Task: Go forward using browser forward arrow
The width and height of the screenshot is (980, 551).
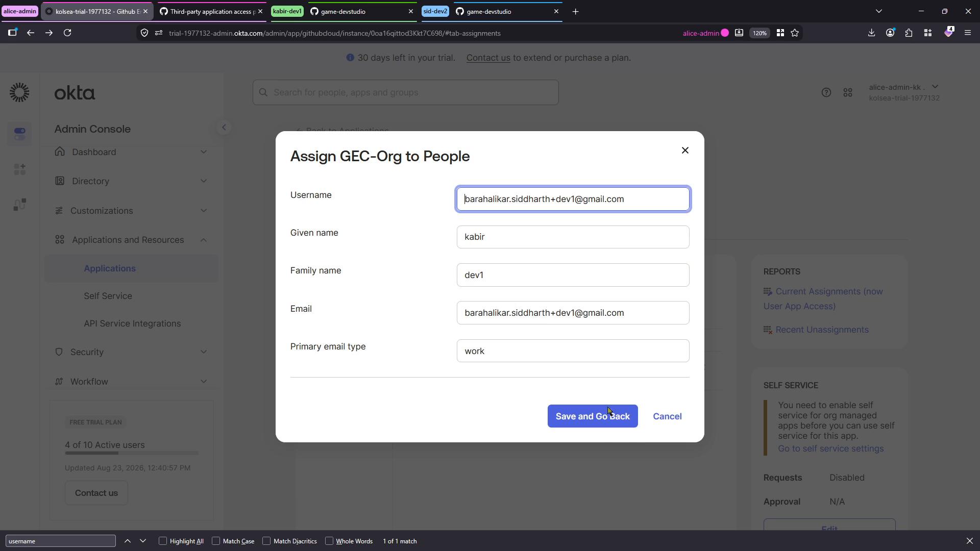Action: pos(49,33)
